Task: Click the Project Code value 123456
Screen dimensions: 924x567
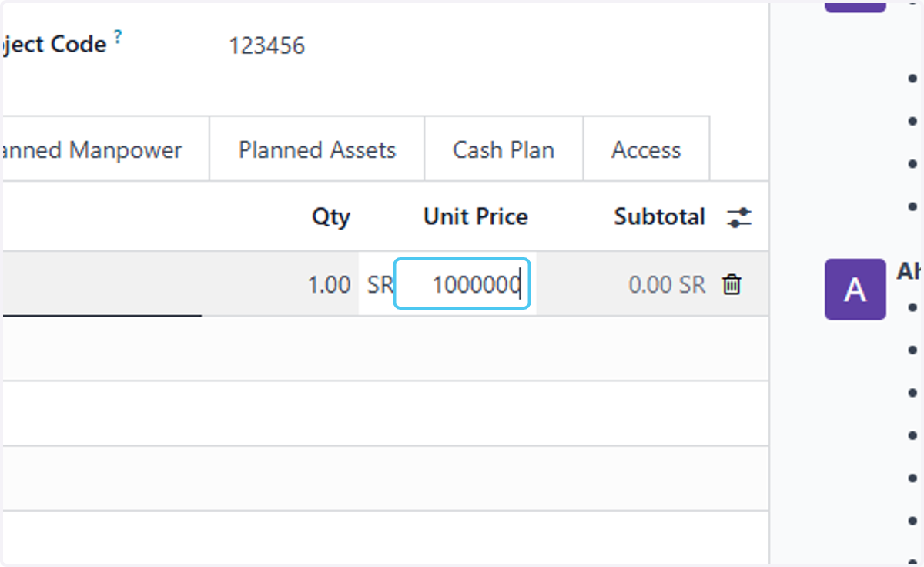Action: tap(266, 46)
